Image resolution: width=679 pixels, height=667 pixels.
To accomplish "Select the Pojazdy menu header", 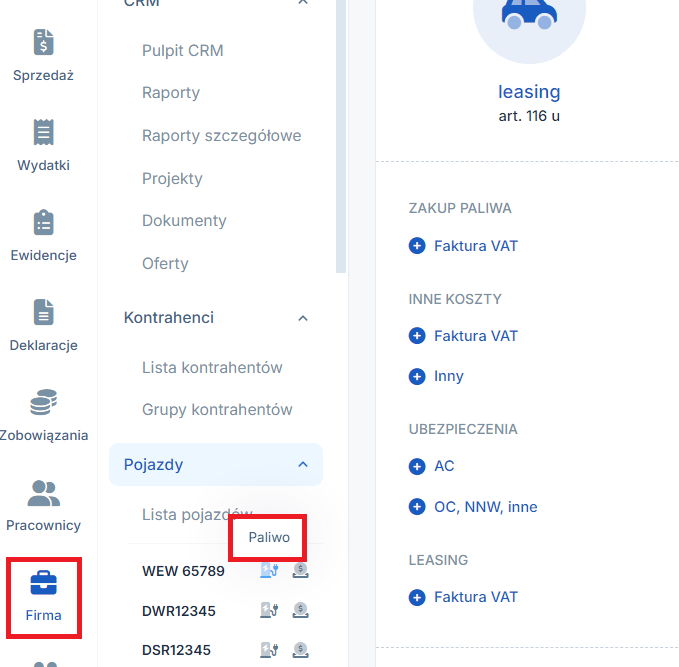I will point(216,465).
